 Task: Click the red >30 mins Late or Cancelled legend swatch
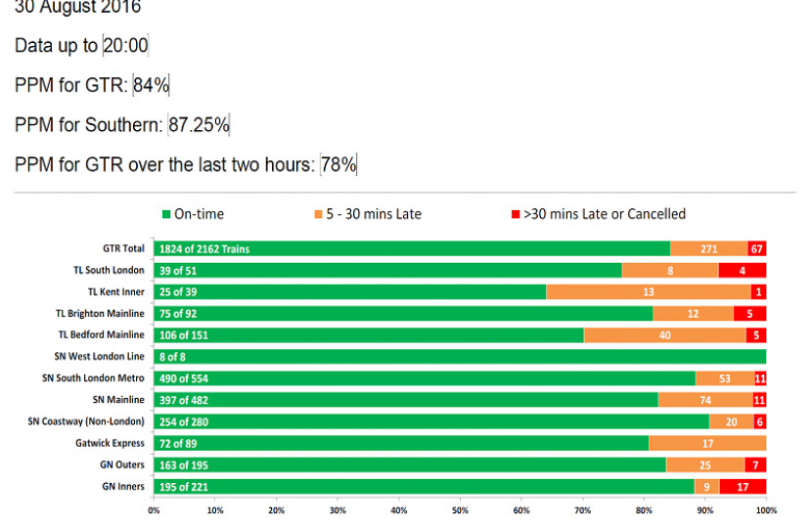point(516,214)
